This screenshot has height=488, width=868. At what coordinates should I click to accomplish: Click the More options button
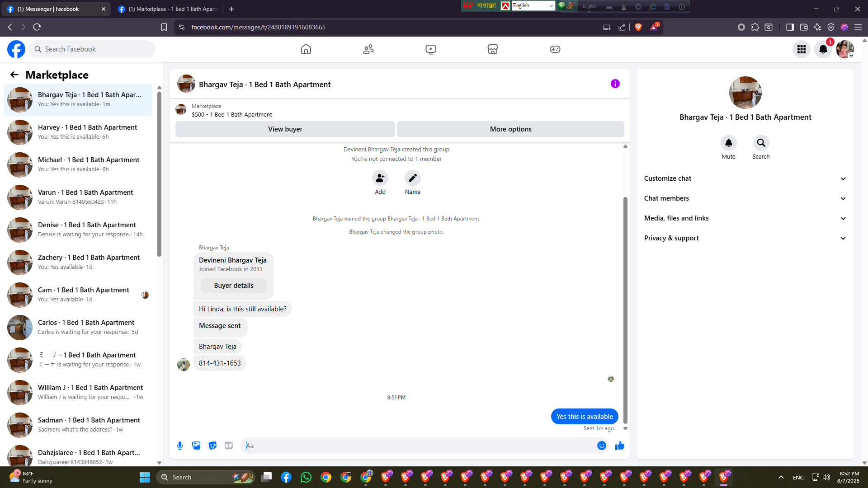(511, 129)
